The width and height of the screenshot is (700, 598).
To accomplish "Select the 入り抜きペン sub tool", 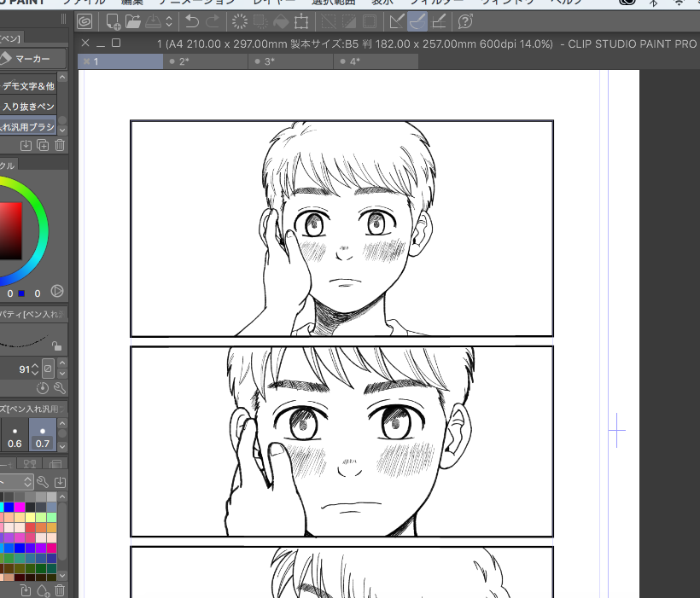I will (28, 107).
